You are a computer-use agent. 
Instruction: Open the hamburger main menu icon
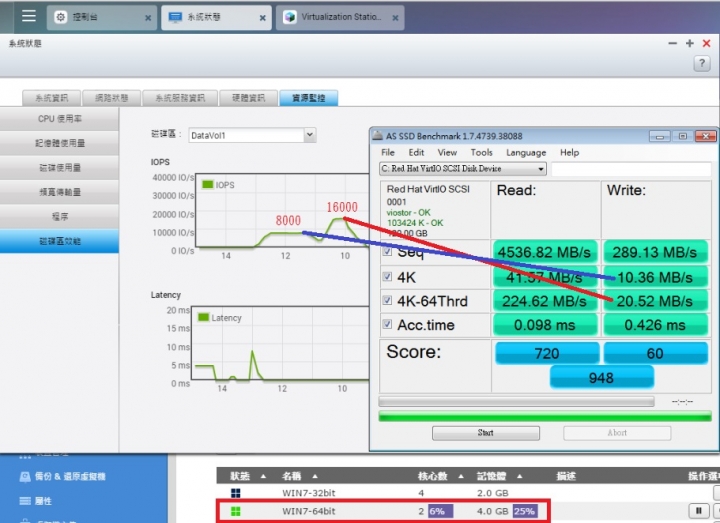28,17
